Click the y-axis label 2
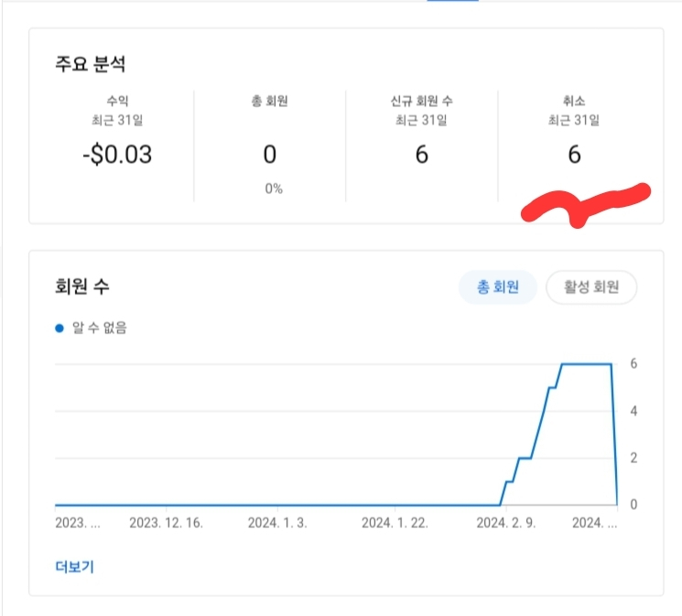682x616 pixels. click(x=633, y=458)
